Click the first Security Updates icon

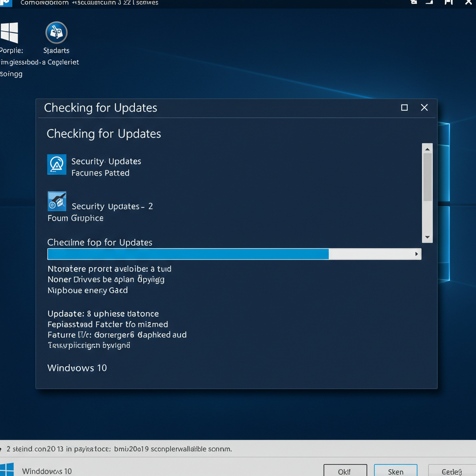pos(57,165)
